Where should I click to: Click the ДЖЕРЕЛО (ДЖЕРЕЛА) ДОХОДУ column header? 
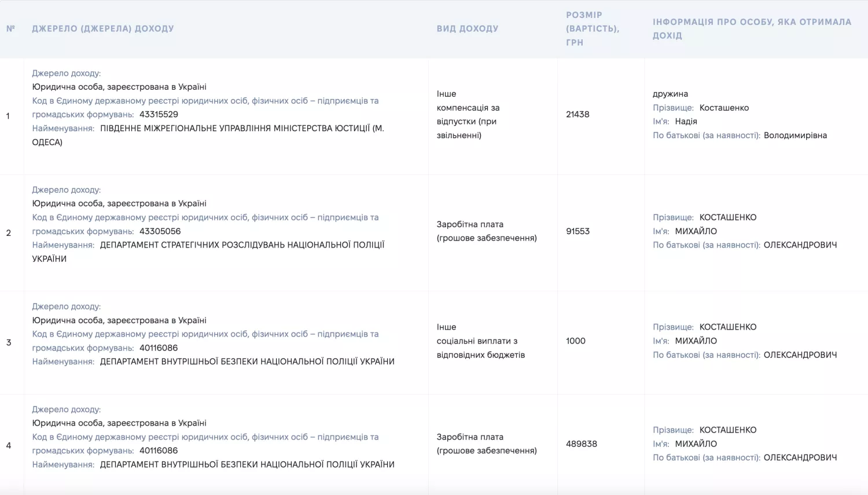pos(103,28)
